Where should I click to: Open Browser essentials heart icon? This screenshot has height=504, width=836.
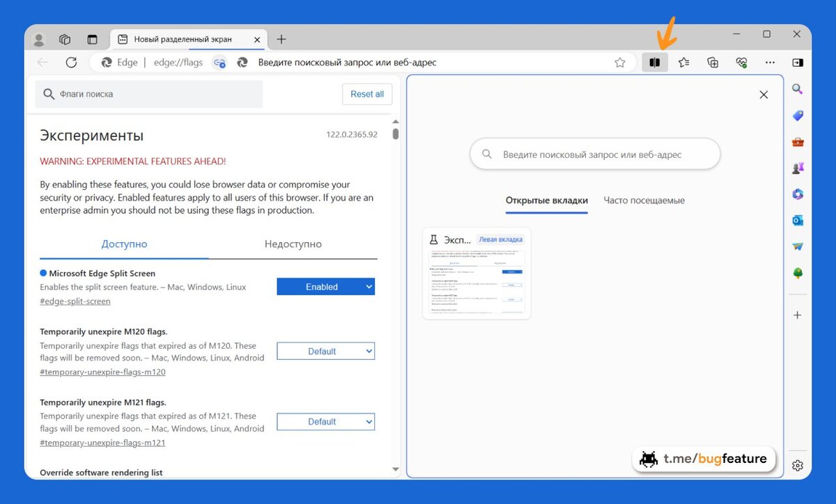[x=741, y=63]
